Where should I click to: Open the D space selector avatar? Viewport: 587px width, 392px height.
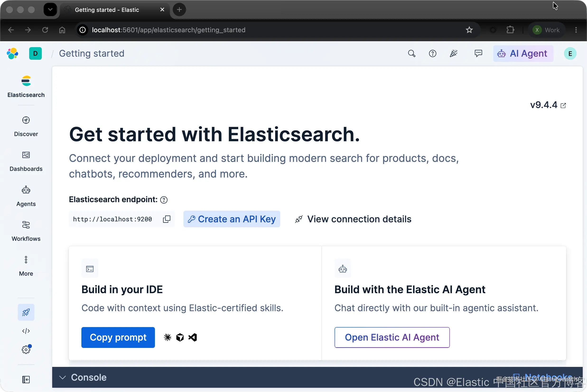point(35,54)
